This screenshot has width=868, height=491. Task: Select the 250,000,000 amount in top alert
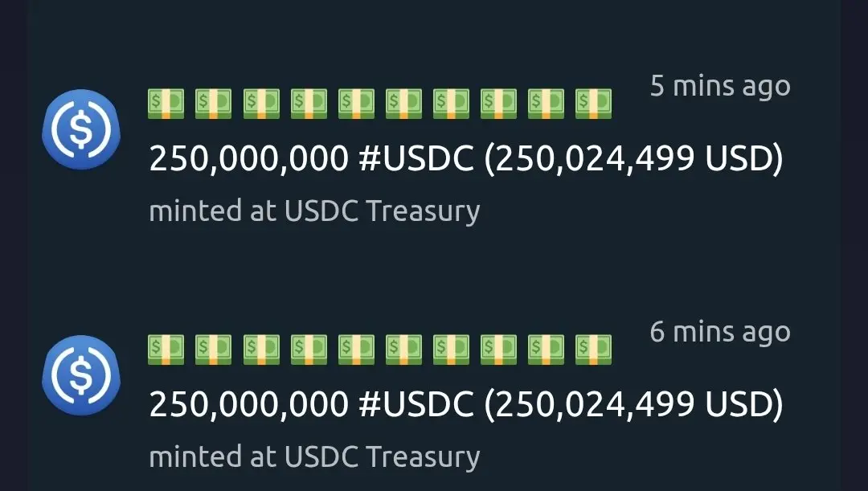pyautogui.click(x=248, y=159)
